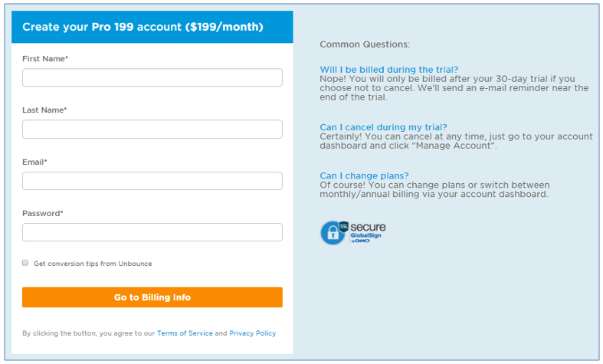Click into the Email field
Screen dimensions: 603x364
coord(152,181)
